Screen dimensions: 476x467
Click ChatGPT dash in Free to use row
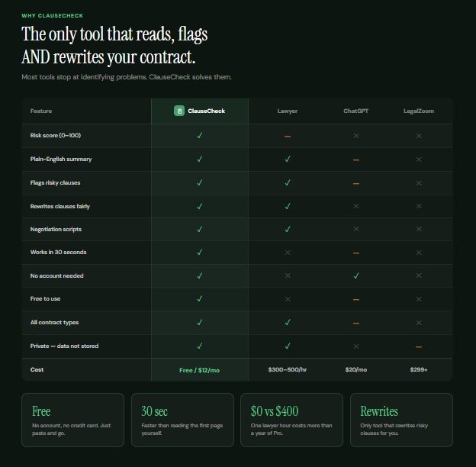pyautogui.click(x=356, y=300)
